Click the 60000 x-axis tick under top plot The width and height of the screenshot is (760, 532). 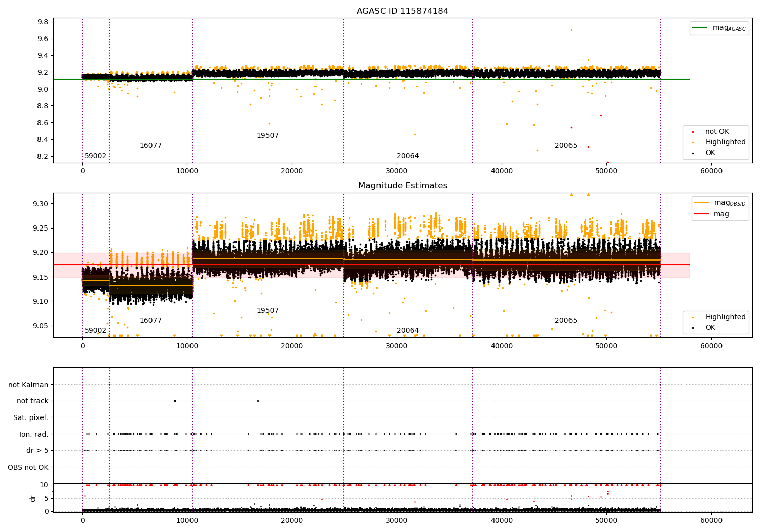tap(711, 171)
